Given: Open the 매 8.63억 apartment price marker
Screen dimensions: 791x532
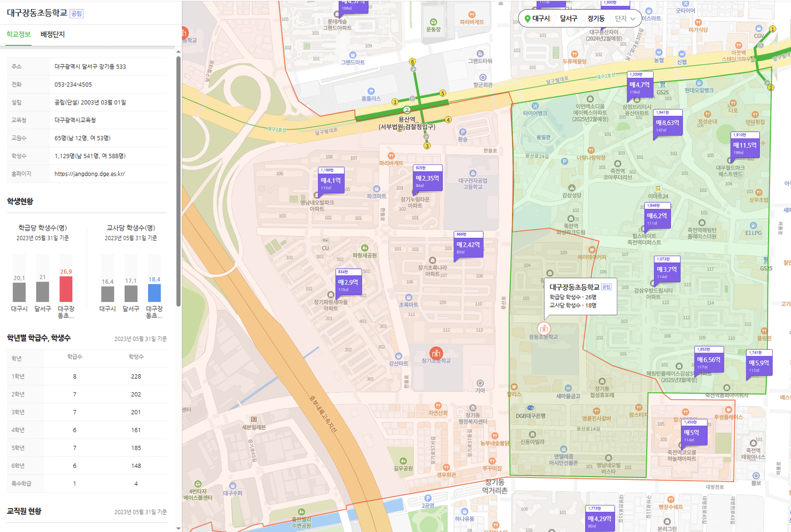Looking at the screenshot, I should [668, 123].
